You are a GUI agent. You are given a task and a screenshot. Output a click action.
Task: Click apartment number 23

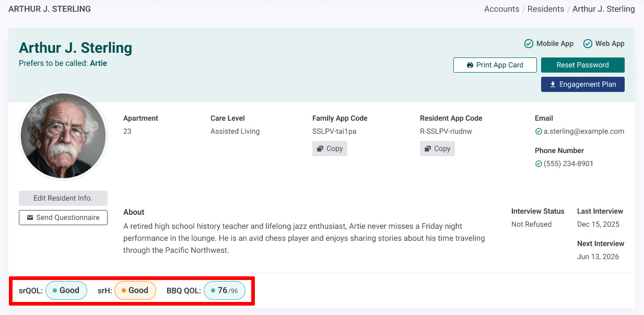pos(127,132)
